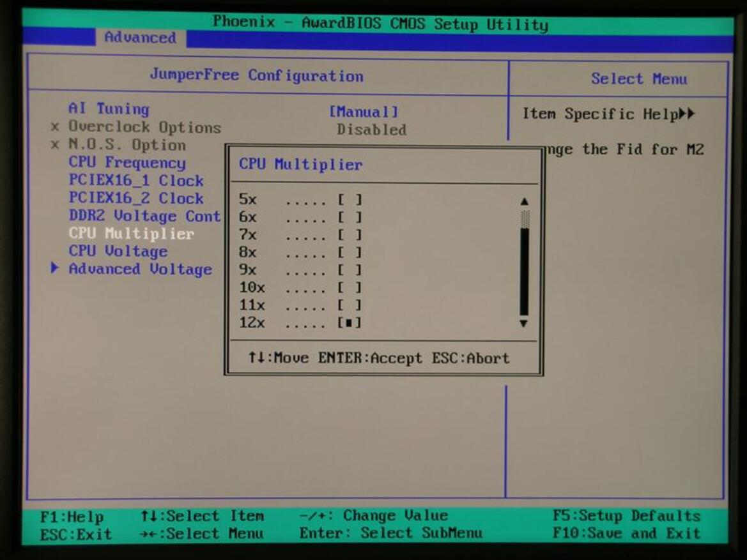
Task: Click the ESC:Exit legend entry
Action: (x=76, y=534)
